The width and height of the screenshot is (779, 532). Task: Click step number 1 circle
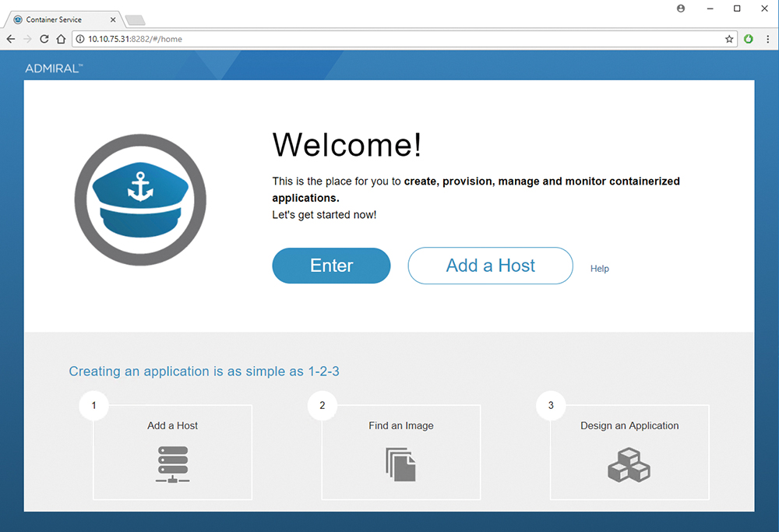93,405
